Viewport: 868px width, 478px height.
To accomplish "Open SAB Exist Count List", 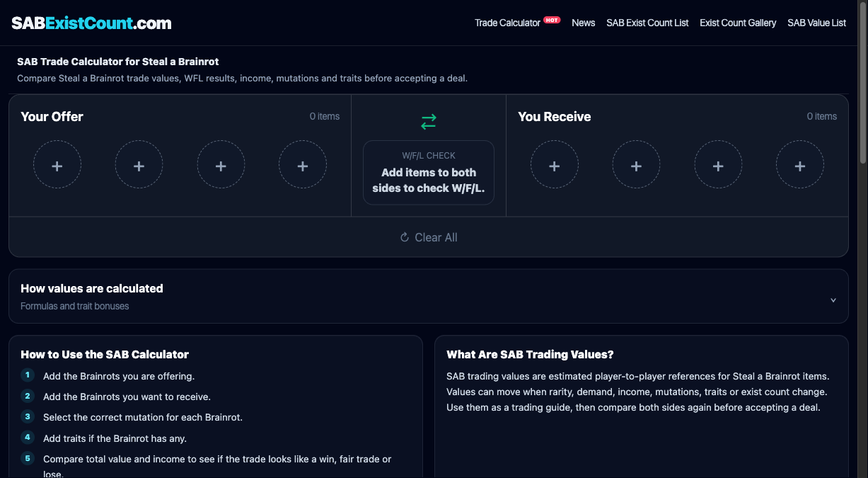I will (x=647, y=23).
